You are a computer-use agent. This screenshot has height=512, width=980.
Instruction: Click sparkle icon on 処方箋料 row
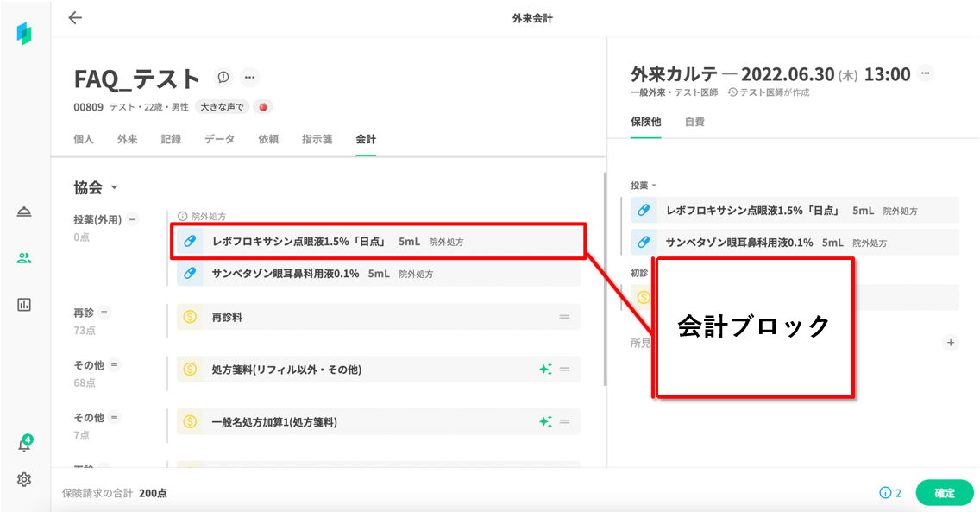pyautogui.click(x=545, y=370)
